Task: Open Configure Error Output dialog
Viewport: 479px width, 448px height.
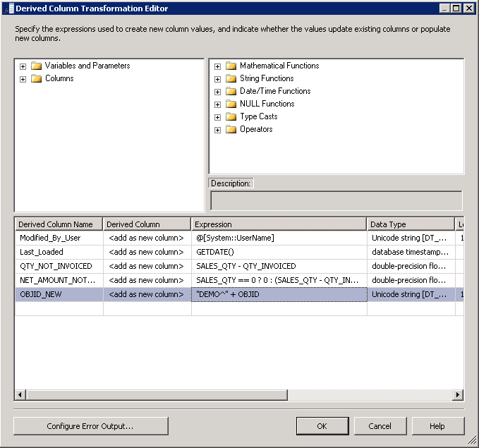Action: [90, 425]
